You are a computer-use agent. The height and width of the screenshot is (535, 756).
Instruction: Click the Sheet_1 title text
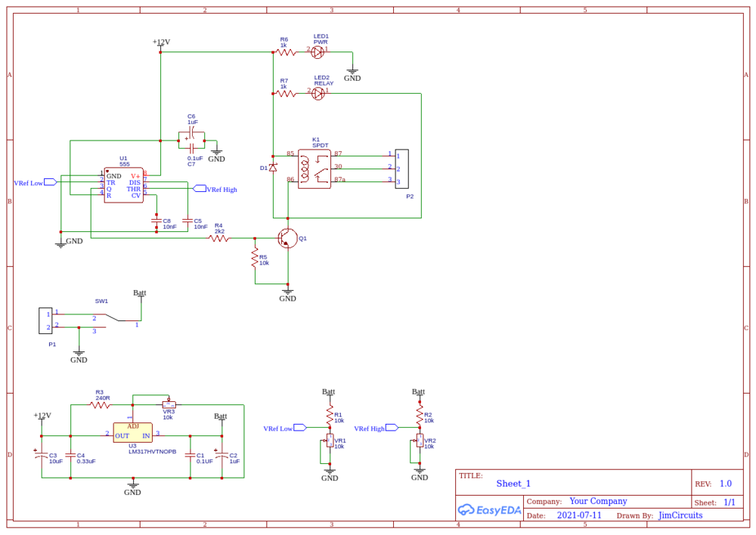[x=513, y=483]
